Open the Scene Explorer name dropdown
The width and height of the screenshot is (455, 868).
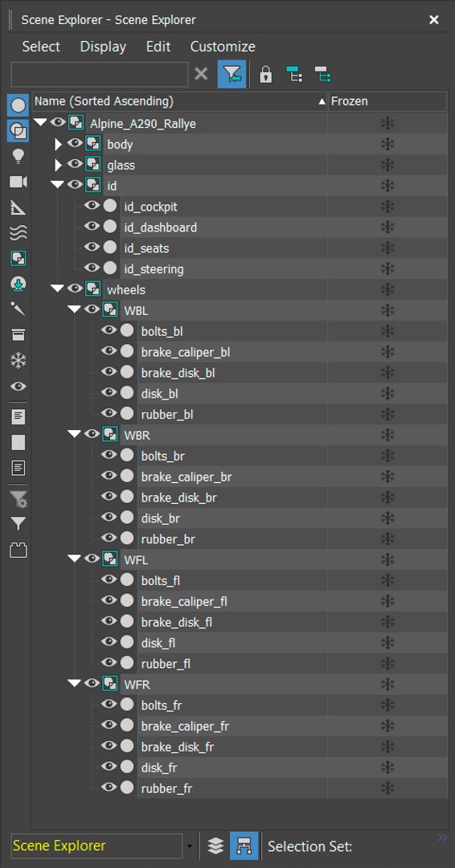(x=190, y=846)
